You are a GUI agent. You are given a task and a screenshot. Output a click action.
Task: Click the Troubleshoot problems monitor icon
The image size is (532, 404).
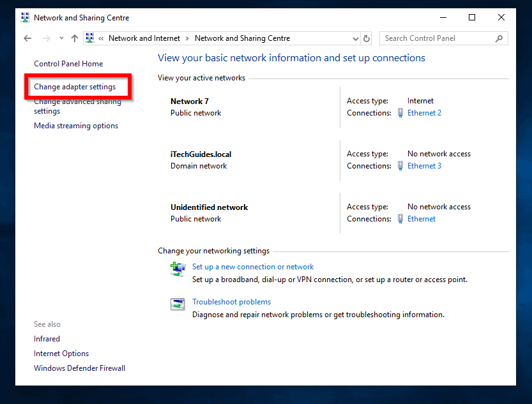pyautogui.click(x=178, y=304)
